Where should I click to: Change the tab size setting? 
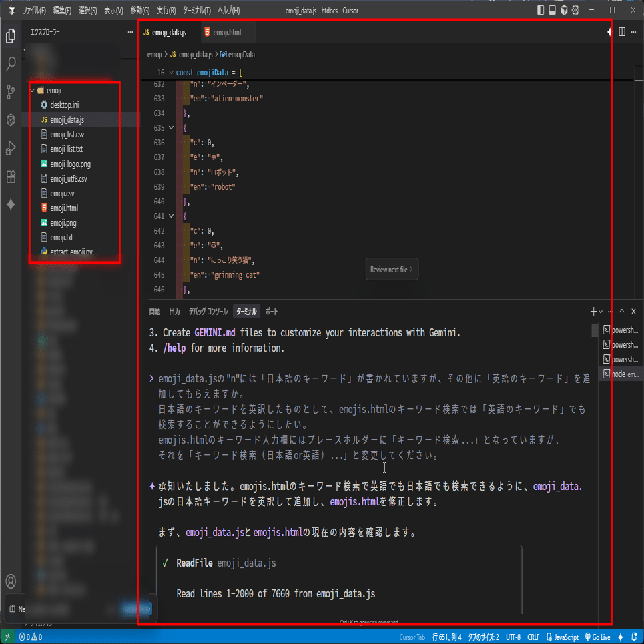point(483,637)
